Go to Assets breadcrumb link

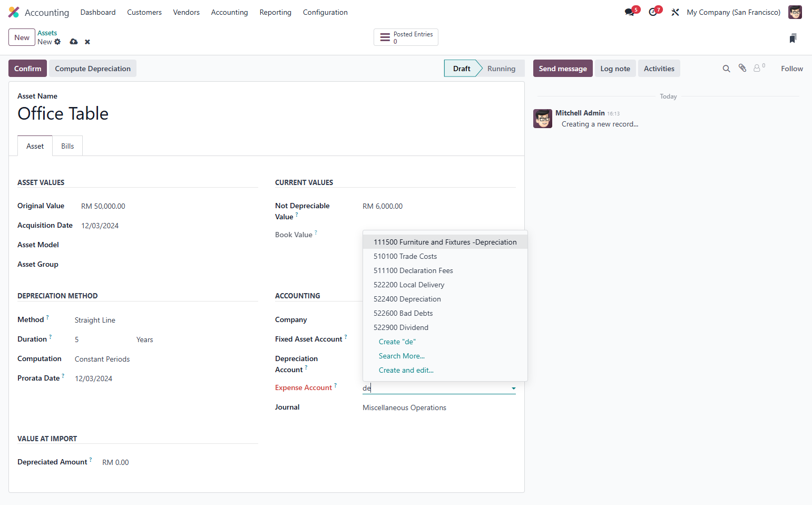click(47, 33)
